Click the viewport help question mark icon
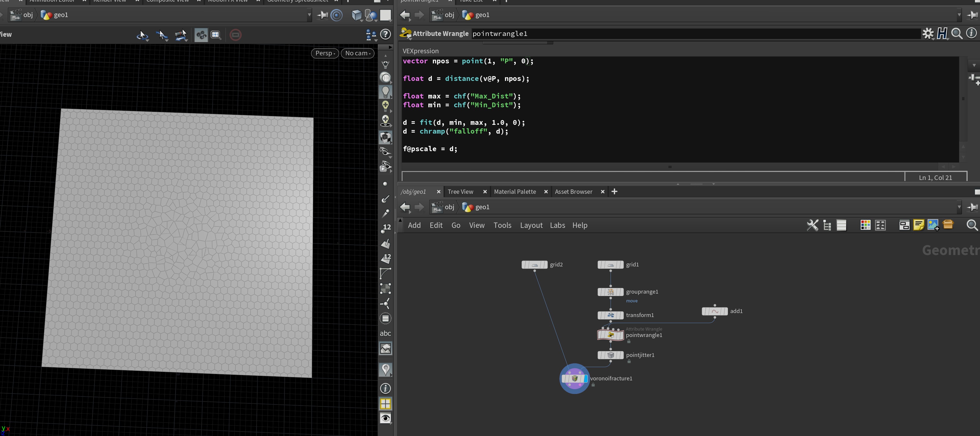This screenshot has height=436, width=980. coord(386,34)
